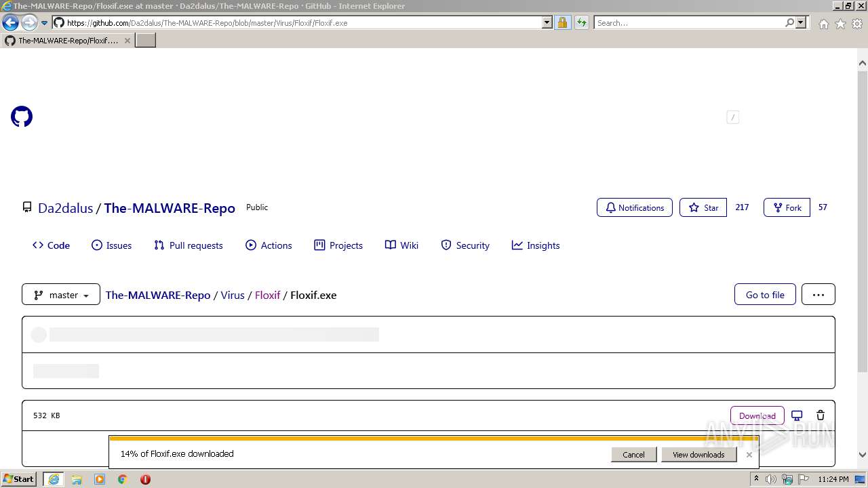Click the page vertical scrollbar thumb
Screen dimensions: 868x488
pyautogui.click(x=863, y=220)
